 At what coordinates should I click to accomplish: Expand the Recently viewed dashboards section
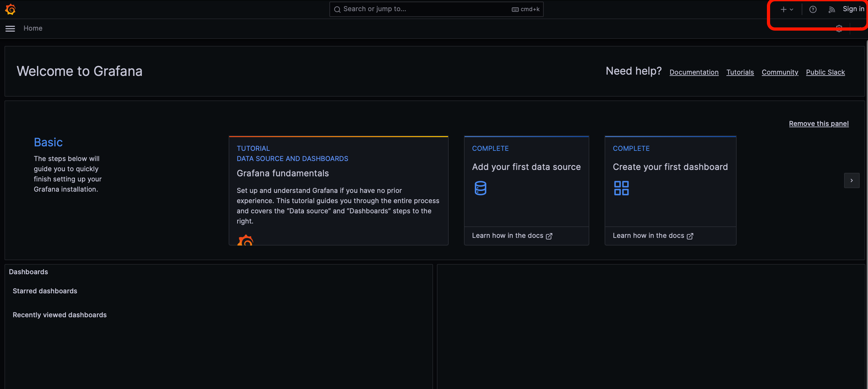point(59,315)
